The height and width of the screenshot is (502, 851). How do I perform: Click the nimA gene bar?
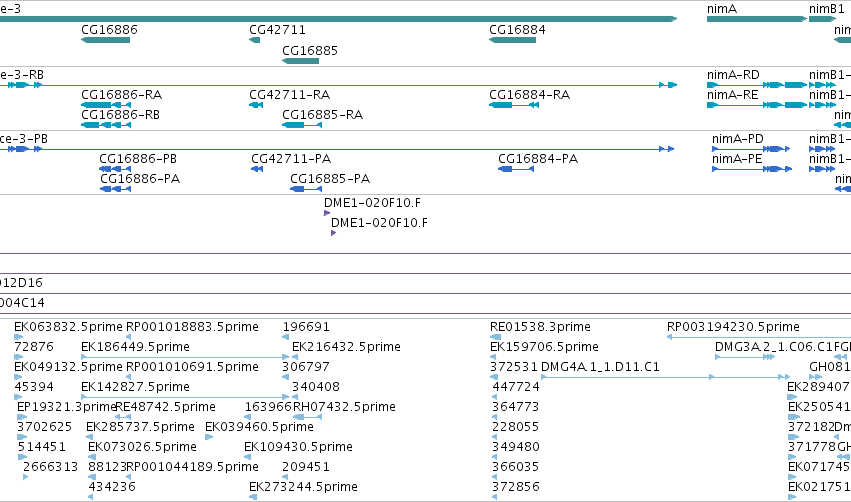pos(757,19)
